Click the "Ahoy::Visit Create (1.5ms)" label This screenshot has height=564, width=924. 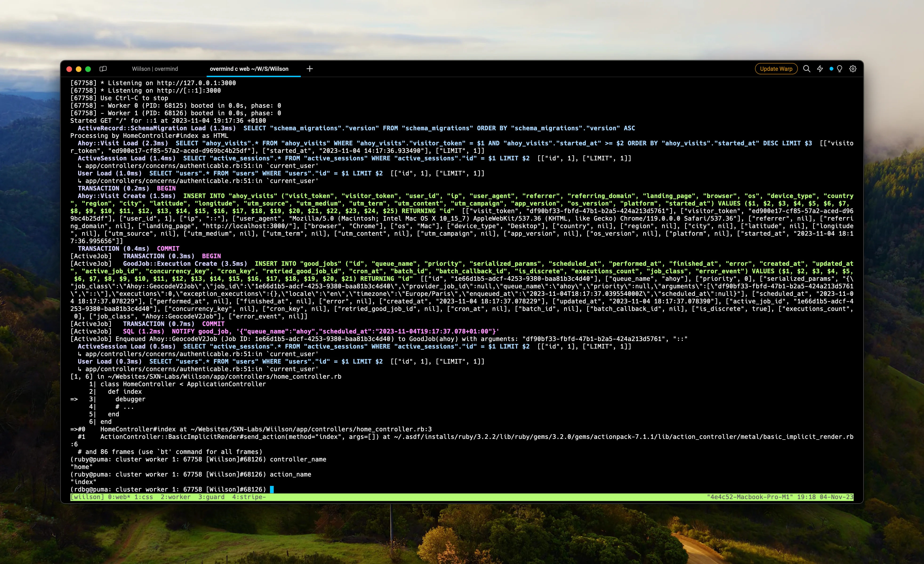(x=127, y=196)
